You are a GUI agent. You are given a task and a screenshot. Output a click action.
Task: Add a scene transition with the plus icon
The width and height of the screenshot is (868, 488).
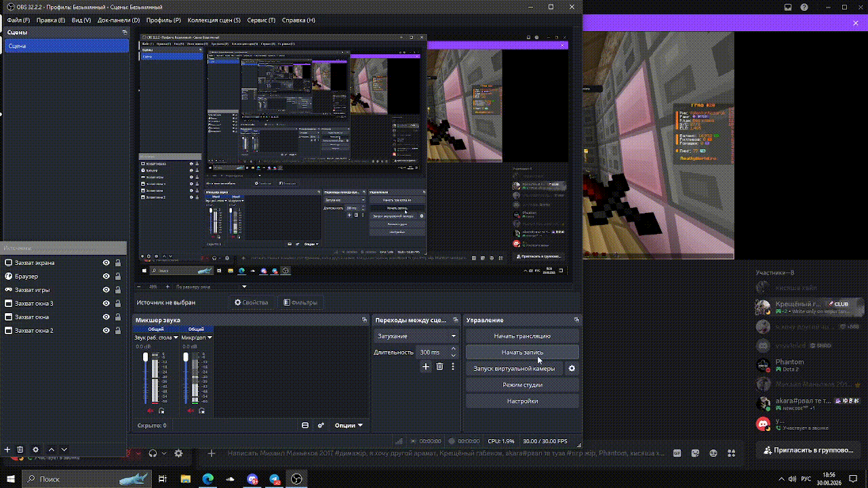tap(426, 367)
